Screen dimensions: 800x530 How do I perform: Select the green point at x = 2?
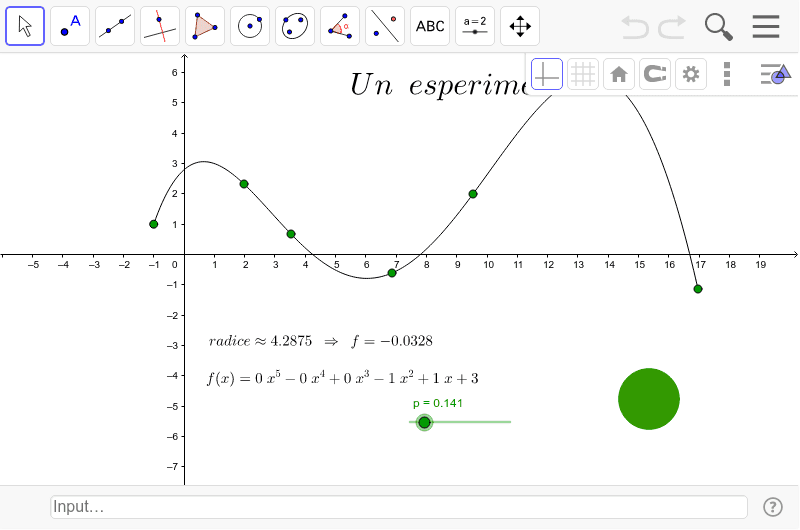pos(244,184)
